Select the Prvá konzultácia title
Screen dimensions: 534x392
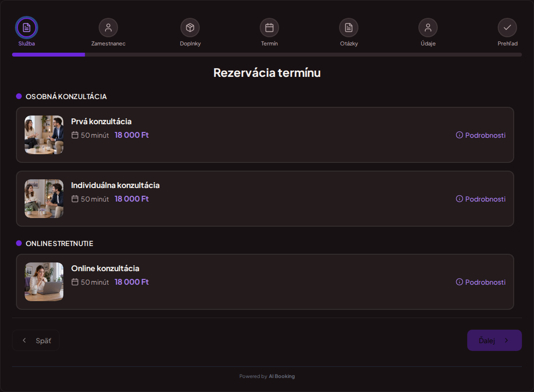point(101,121)
